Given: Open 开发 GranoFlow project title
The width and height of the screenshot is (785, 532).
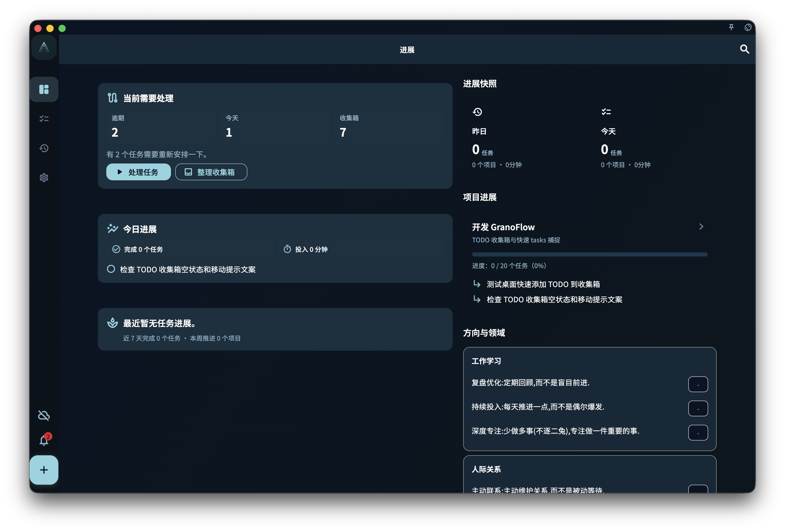Looking at the screenshot, I should 503,227.
